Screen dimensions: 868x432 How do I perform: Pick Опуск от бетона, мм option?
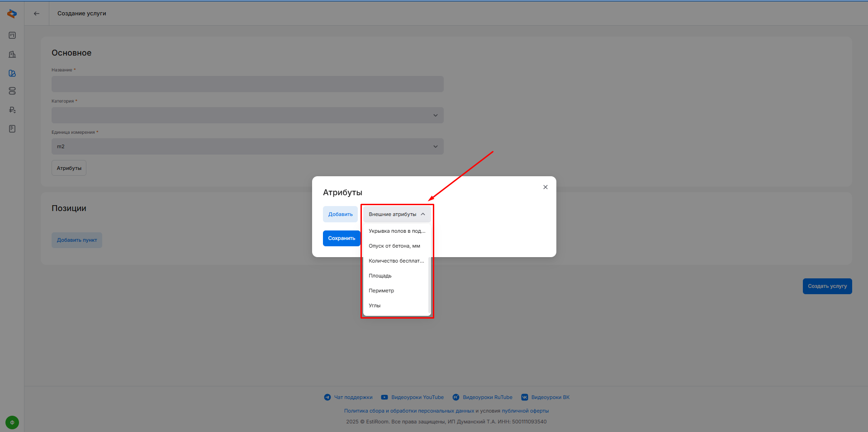pyautogui.click(x=394, y=246)
